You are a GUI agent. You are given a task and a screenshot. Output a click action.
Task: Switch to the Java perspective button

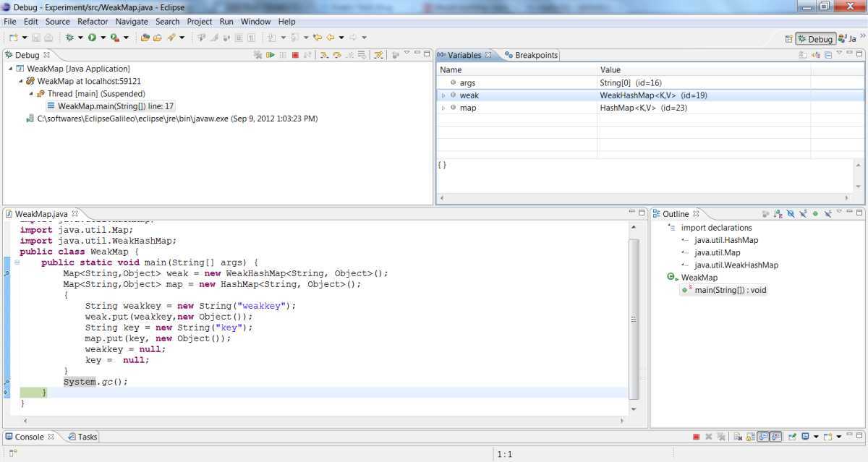point(847,39)
